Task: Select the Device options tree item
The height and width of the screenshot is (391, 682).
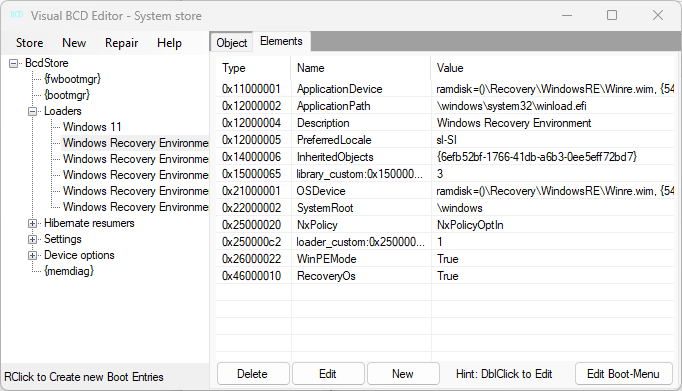Action: [79, 255]
